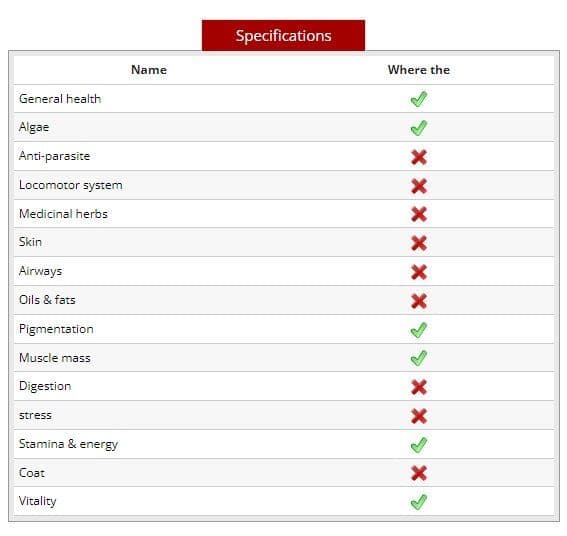Click the red cross for Oils & fats

click(419, 301)
